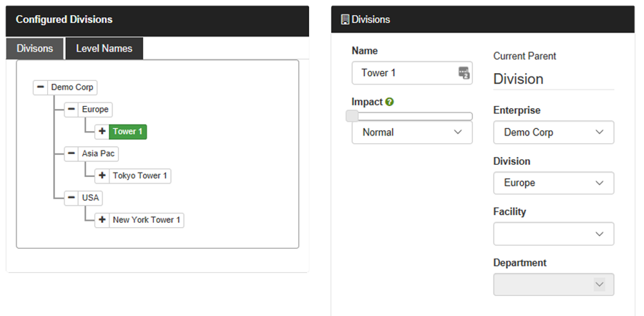Screen dimensions: 644x316
Task: Expand New York Tower 1 plus icon
Action: pos(102,220)
